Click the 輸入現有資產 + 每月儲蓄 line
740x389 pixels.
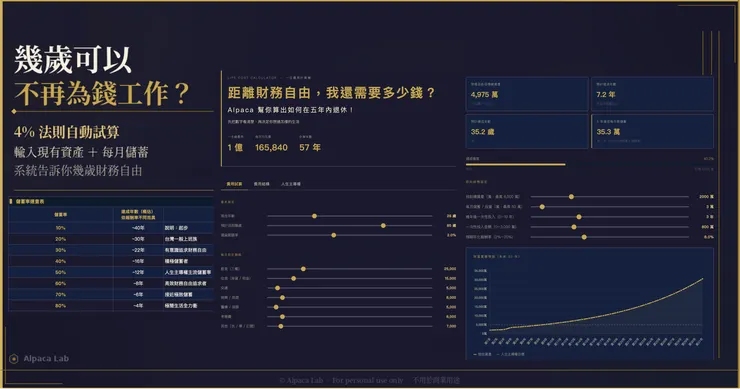[x=81, y=152]
